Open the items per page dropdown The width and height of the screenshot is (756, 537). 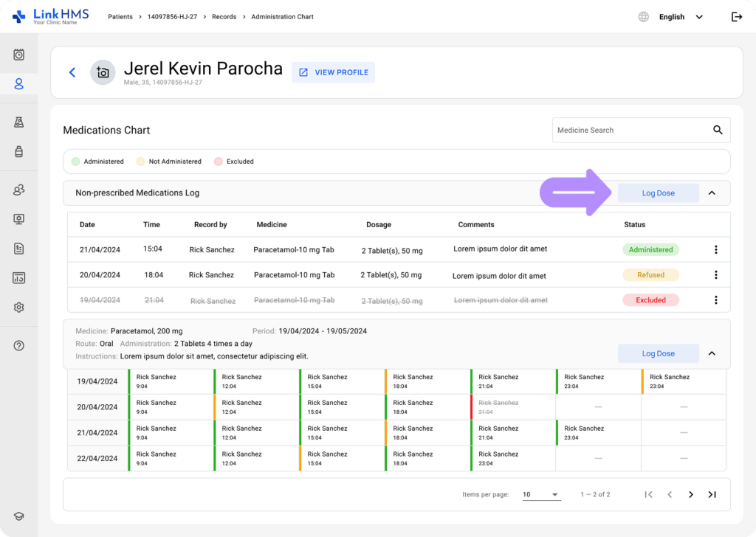pos(541,494)
